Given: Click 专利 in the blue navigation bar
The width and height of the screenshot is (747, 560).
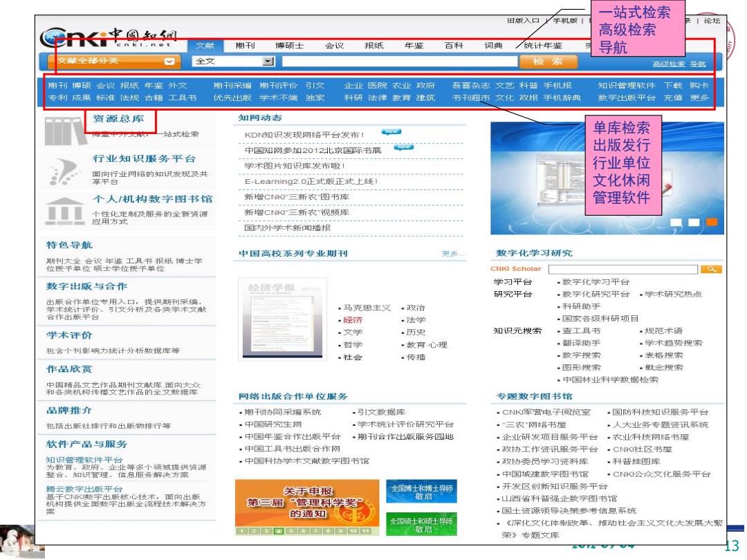Looking at the screenshot, I should [x=57, y=97].
